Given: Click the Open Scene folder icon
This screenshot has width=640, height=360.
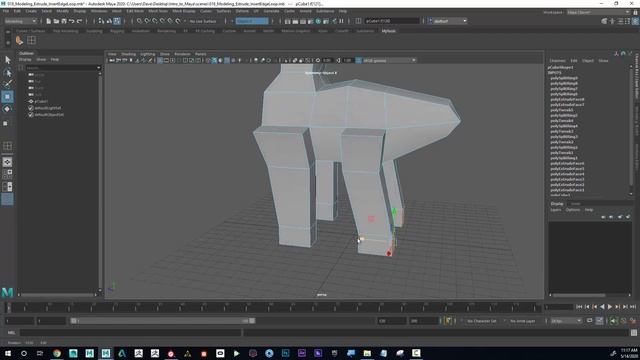Looking at the screenshot, I should (x=56, y=21).
